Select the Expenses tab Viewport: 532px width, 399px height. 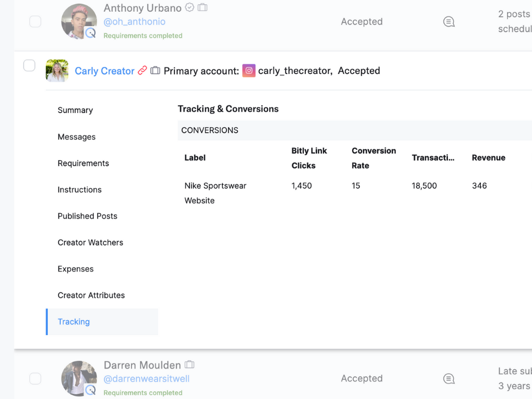(x=76, y=269)
